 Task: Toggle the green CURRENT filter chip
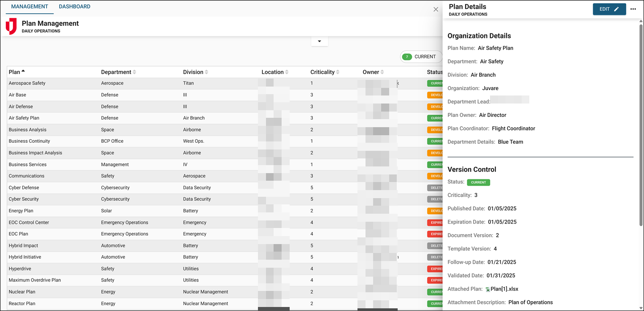(x=421, y=57)
